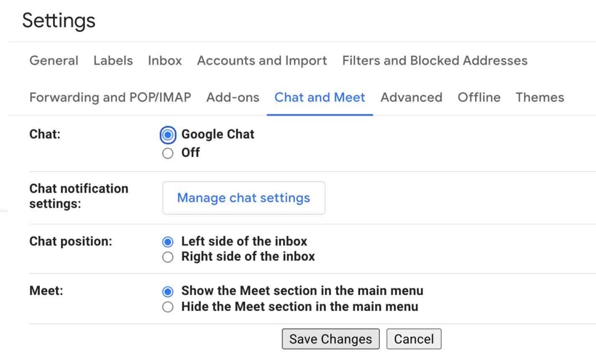
Task: Click the Settings page heading
Action: tap(59, 21)
